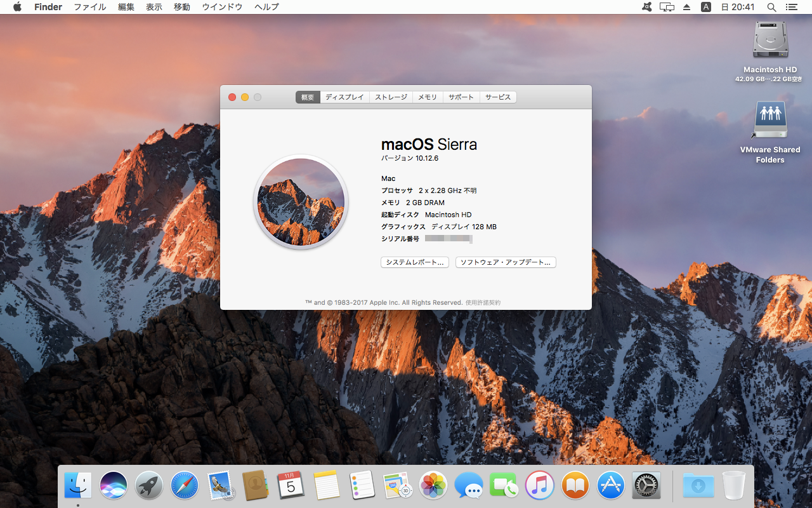812x508 pixels.
Task: Open Maps icon in Dock
Action: click(398, 486)
